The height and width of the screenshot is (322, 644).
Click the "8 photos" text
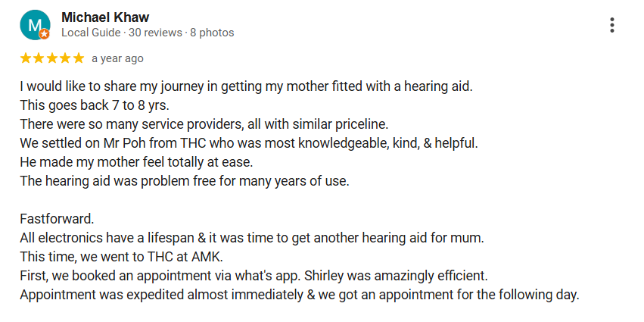(212, 33)
